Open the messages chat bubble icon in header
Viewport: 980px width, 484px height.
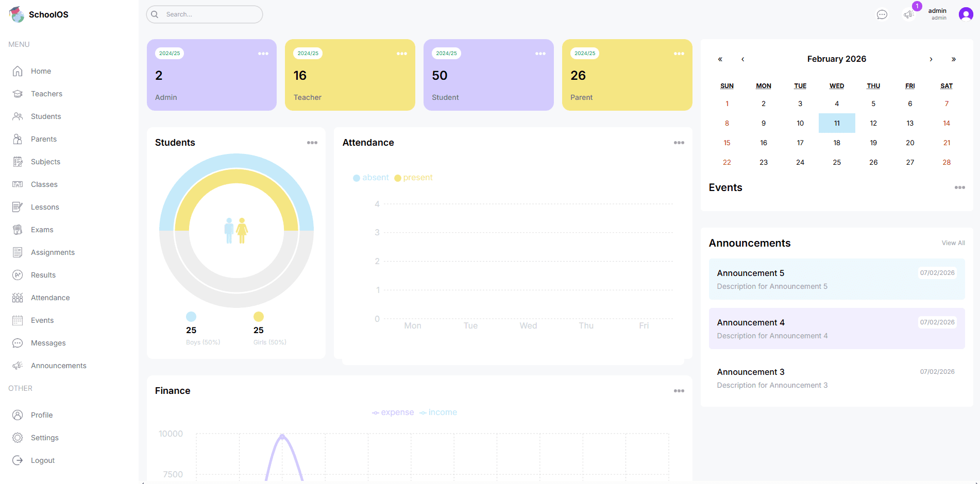(x=882, y=14)
